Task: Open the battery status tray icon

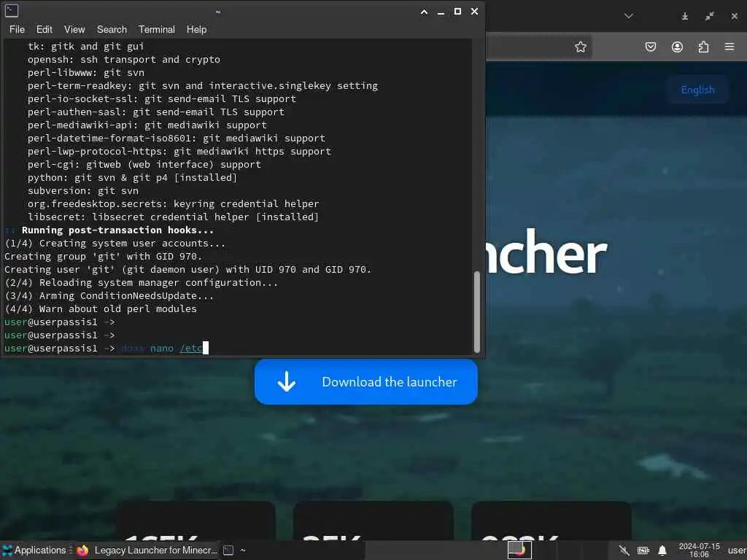Action: pyautogui.click(x=643, y=551)
